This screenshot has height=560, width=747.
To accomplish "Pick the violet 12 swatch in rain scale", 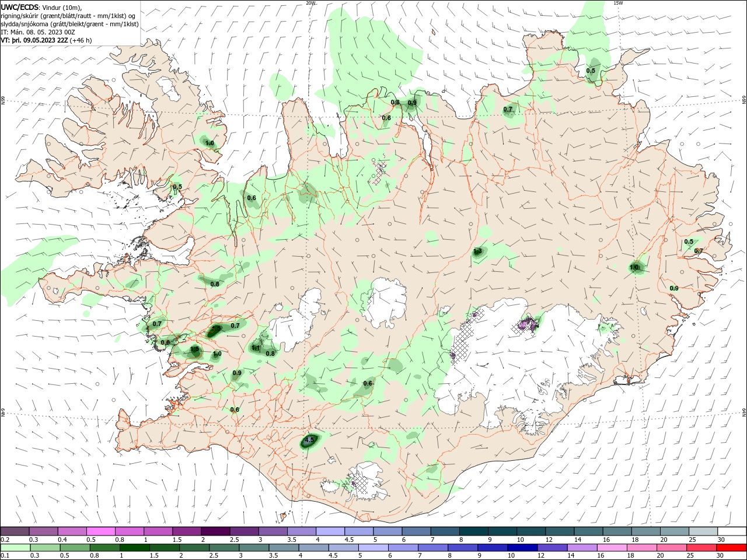I will click(551, 548).
